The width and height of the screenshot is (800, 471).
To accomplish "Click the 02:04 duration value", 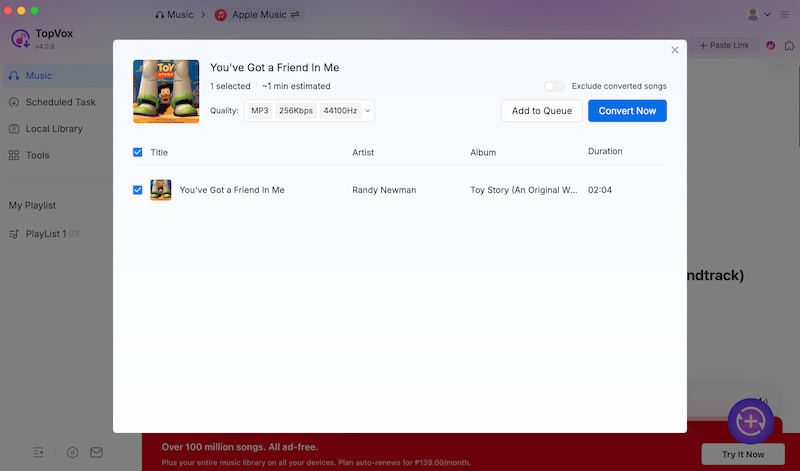I will (599, 190).
